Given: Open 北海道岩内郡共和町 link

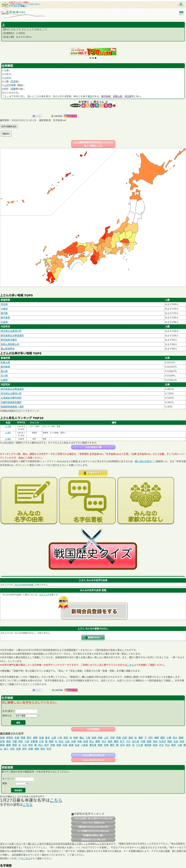Looking at the screenshot, I should click(x=11, y=398).
